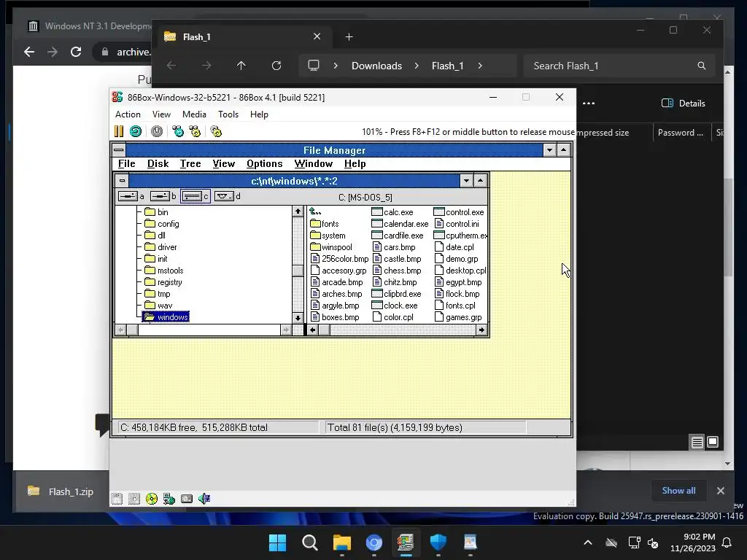This screenshot has height=560, width=747.
Task: Open 86Box Tools menu
Action: [x=228, y=114]
